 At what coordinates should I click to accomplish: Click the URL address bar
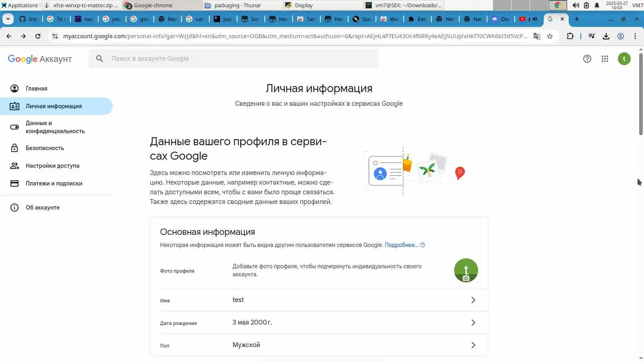click(295, 36)
